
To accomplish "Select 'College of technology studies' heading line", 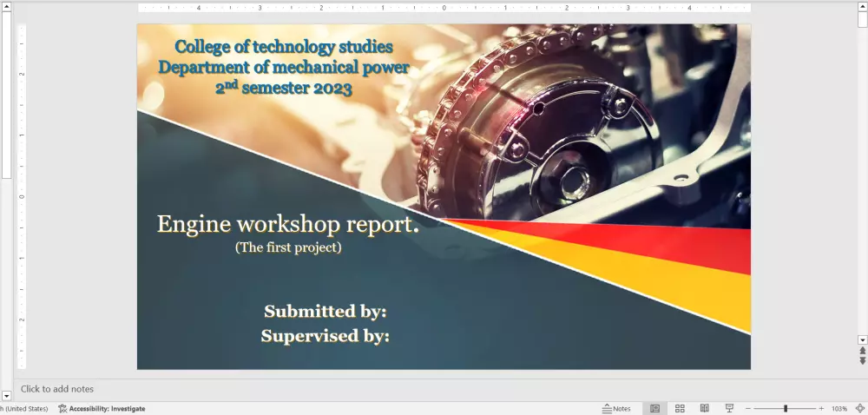I will click(284, 47).
